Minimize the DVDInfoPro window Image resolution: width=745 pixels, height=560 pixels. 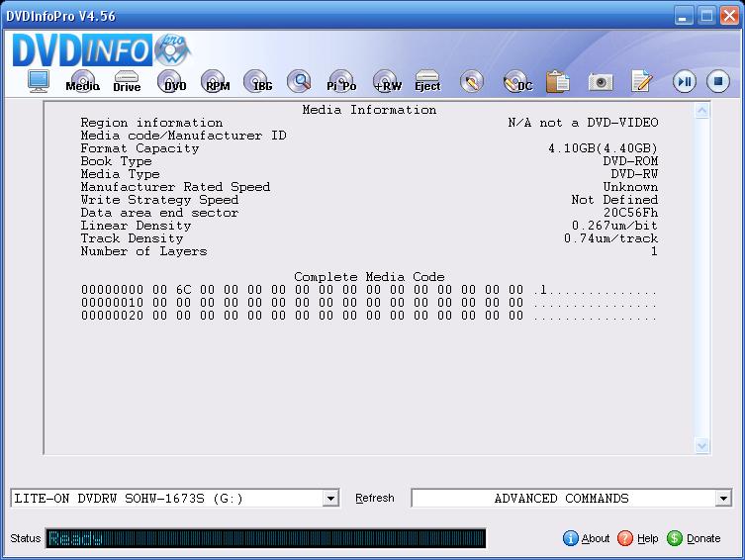click(684, 16)
